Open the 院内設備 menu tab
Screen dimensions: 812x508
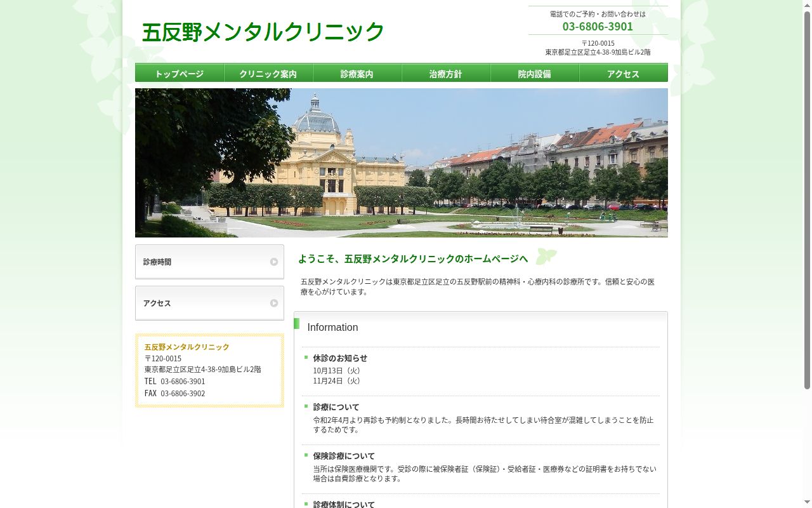(535, 73)
